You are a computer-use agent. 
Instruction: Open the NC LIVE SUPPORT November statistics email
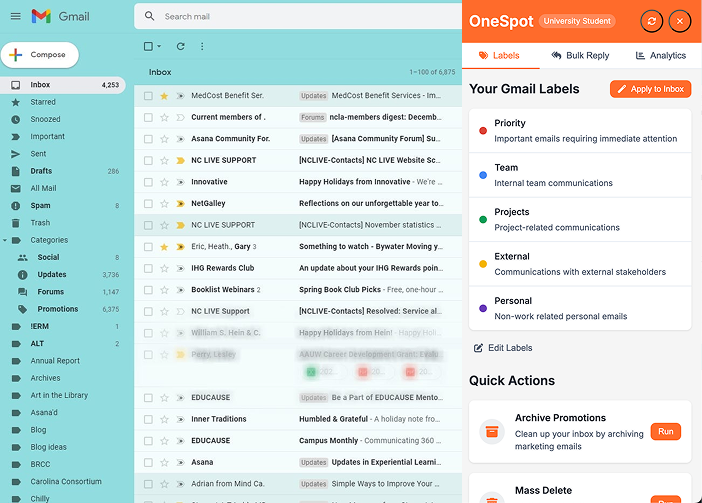(298, 225)
